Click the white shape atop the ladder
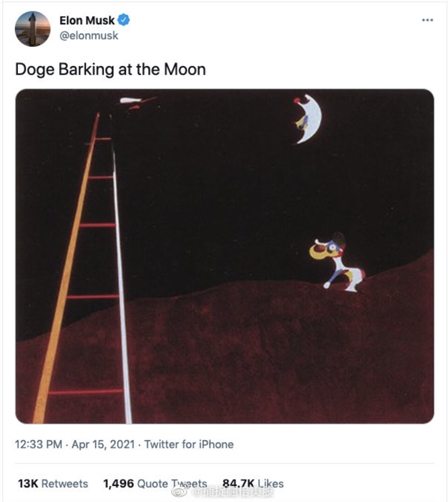Image resolution: width=448 pixels, height=502 pixels. point(130,100)
